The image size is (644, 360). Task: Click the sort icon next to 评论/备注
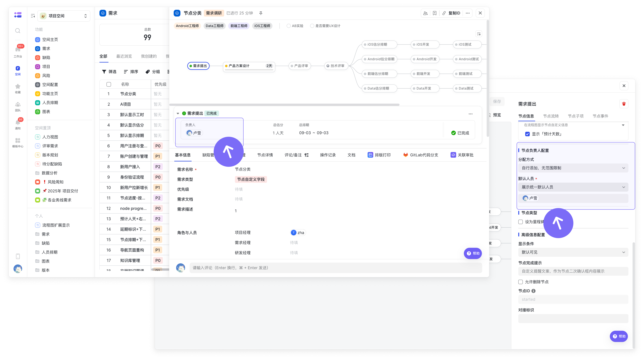(x=307, y=155)
